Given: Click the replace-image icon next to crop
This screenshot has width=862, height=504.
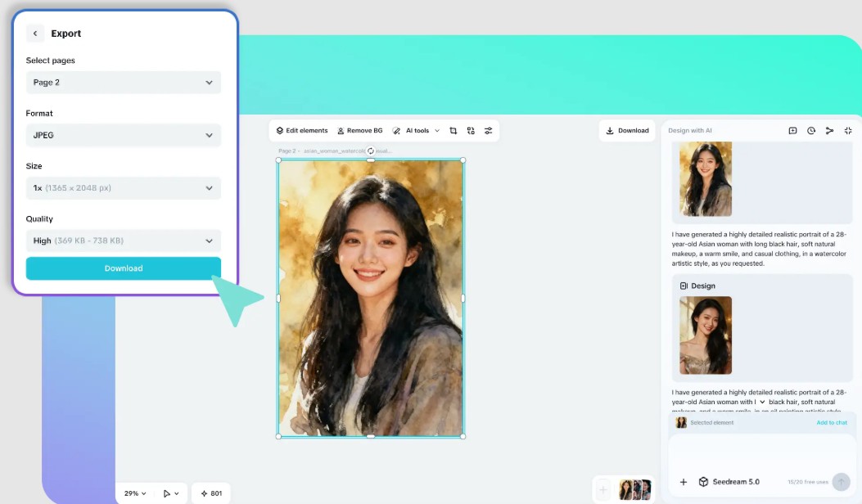Looking at the screenshot, I should click(x=471, y=131).
